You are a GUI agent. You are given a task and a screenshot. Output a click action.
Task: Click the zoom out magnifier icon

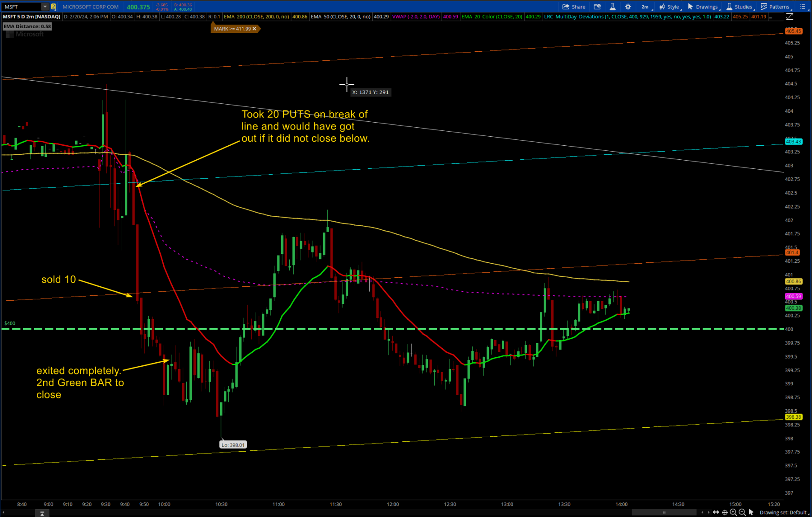point(742,512)
